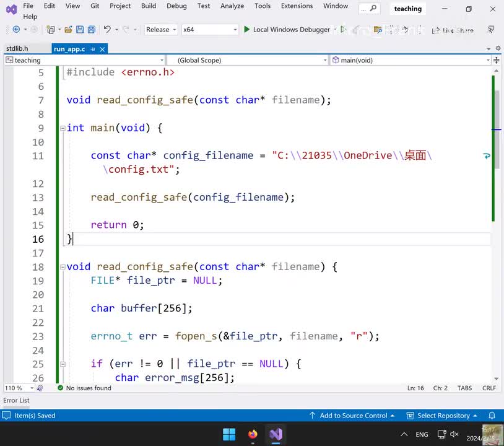The height and width of the screenshot is (446, 504).
Task: Show hidden system tray icons chevron
Action: [x=404, y=434]
